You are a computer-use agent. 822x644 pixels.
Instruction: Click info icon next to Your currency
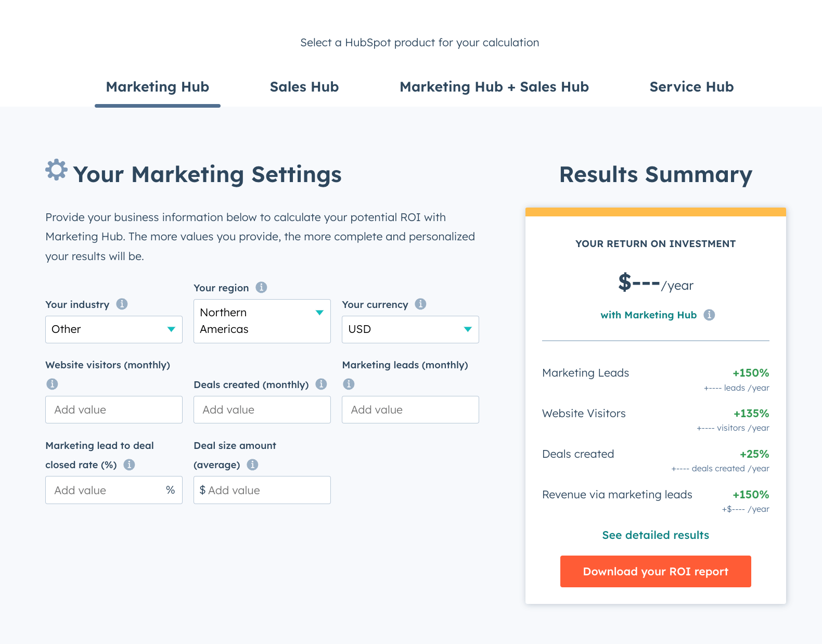pyautogui.click(x=420, y=304)
